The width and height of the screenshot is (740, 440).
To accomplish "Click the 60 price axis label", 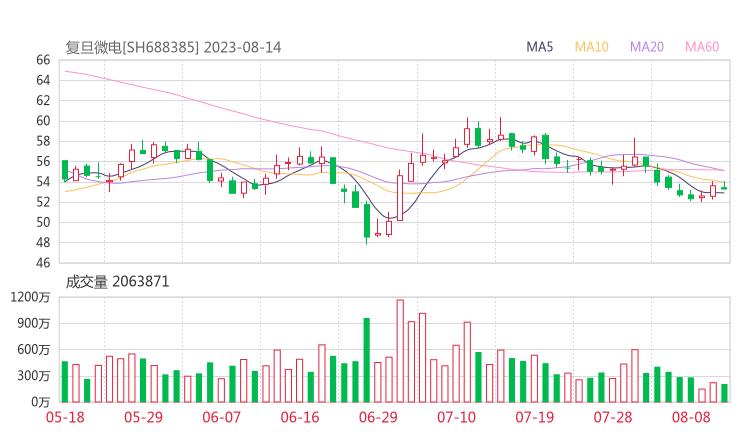I will coord(43,121).
